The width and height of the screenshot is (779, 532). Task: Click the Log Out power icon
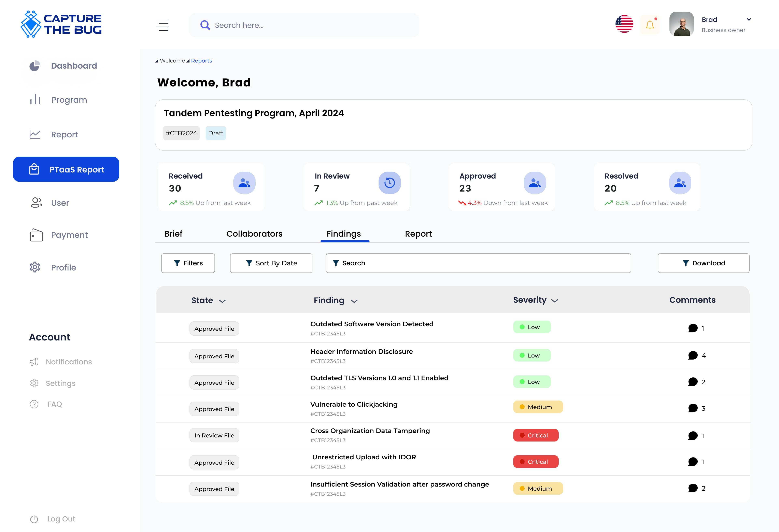coord(34,519)
